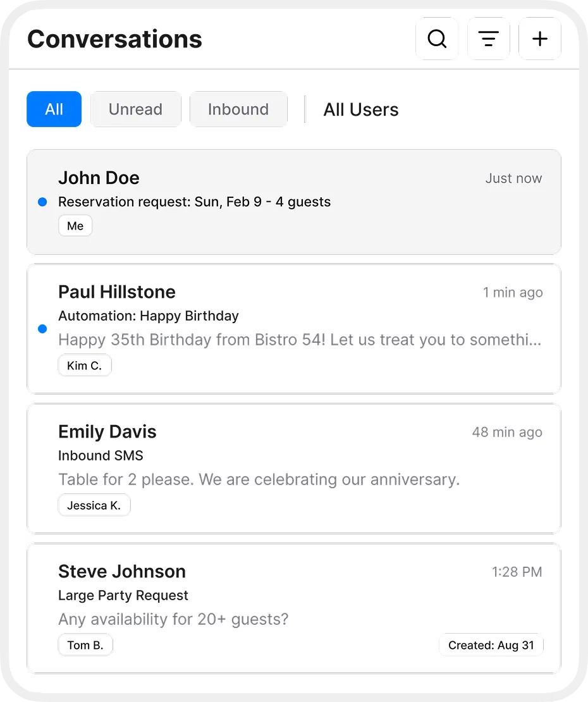
Task: Open the search icon in the header
Action: pos(437,39)
